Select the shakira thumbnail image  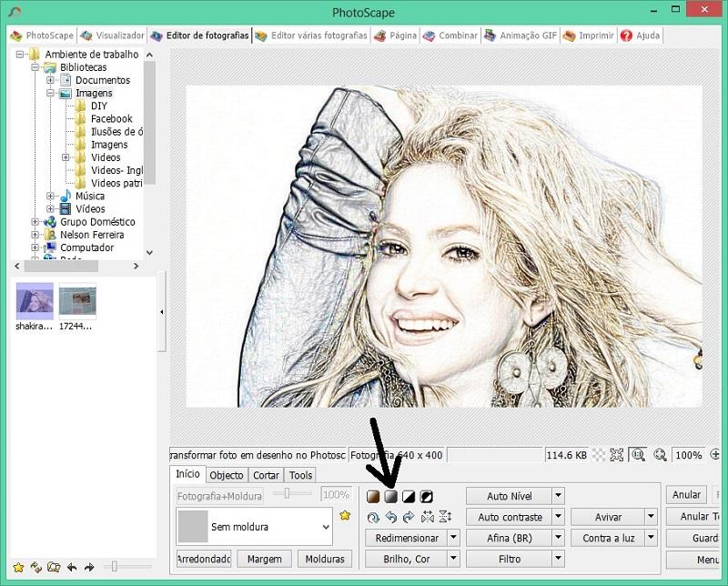[35, 300]
